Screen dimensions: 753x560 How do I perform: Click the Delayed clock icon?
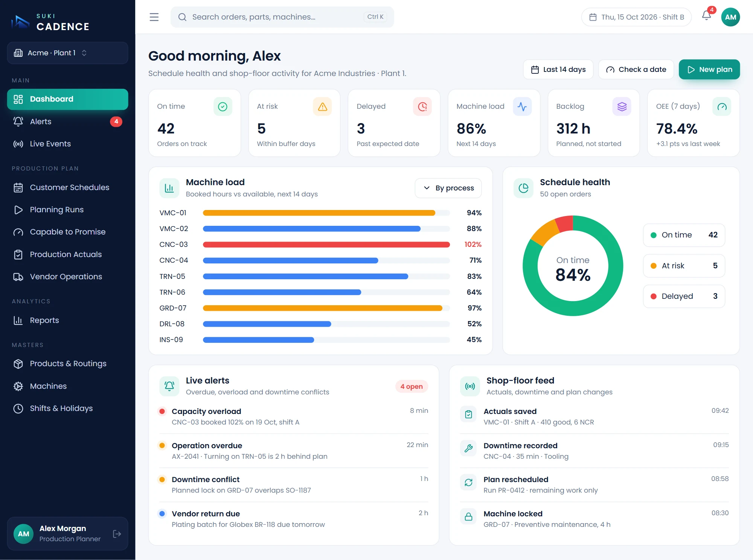pos(422,107)
